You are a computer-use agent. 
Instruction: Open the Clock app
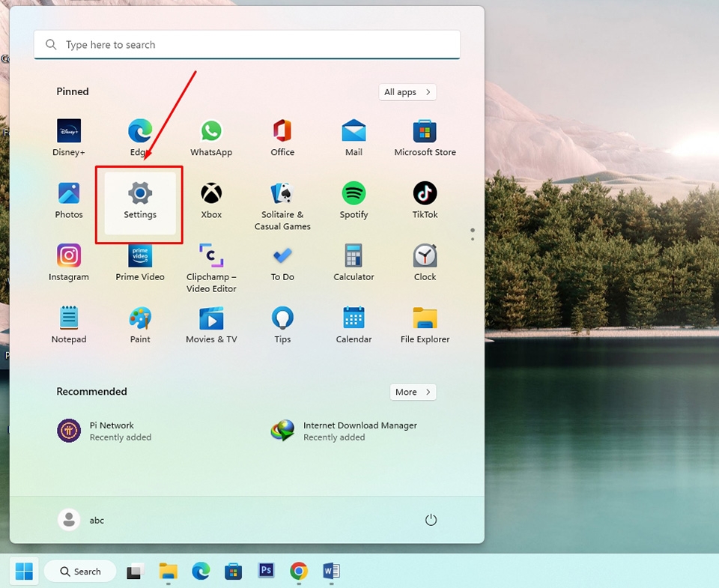click(425, 262)
